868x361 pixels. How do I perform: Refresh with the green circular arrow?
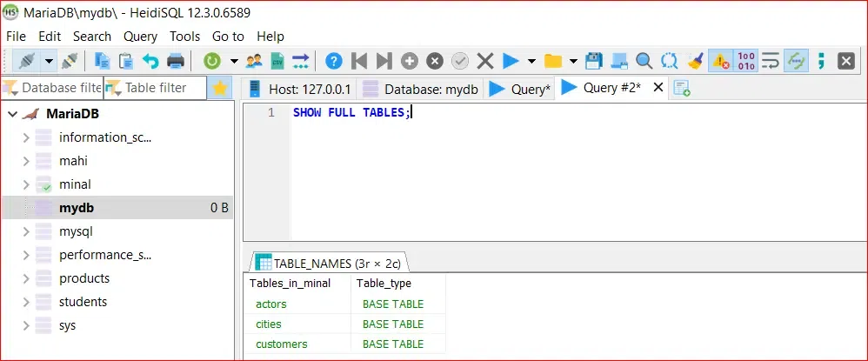pos(212,60)
